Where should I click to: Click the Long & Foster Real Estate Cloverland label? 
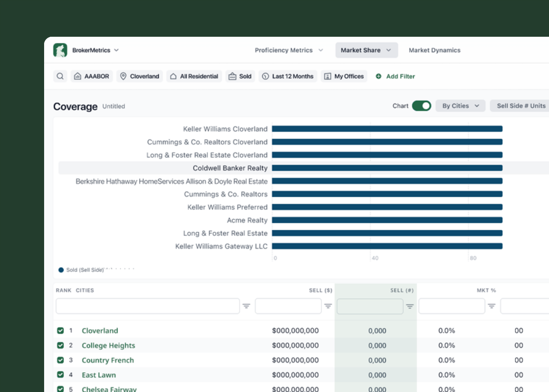click(x=207, y=155)
